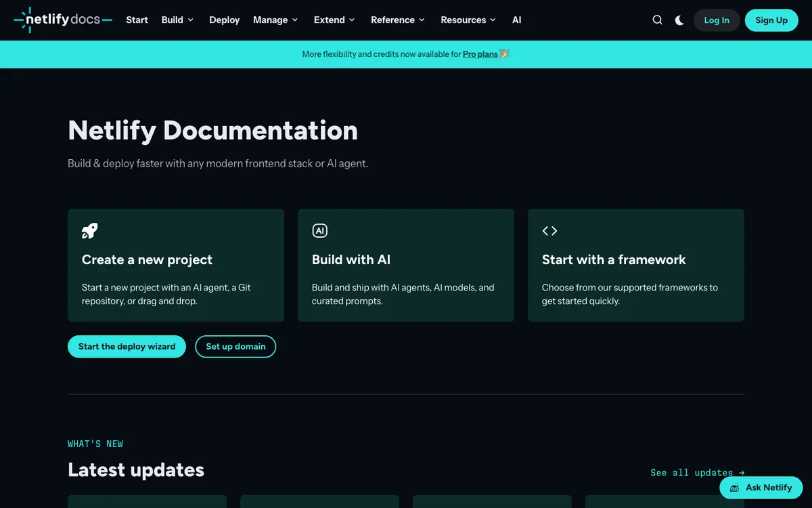
Task: Open the Start nav item
Action: pos(137,20)
